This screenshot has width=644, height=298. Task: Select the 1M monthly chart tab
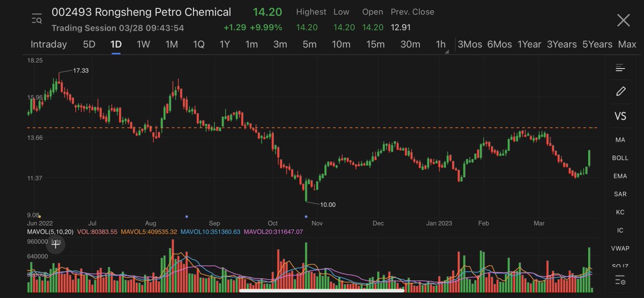tap(171, 44)
